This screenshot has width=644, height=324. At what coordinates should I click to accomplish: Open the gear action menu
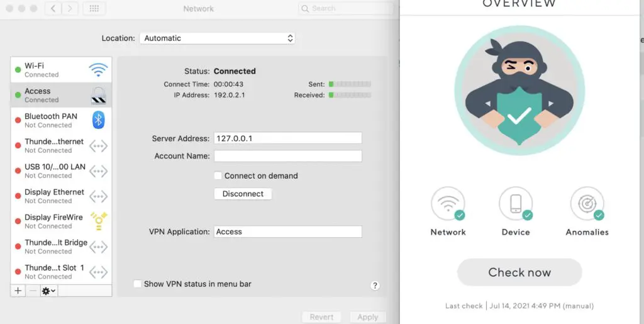(x=49, y=291)
